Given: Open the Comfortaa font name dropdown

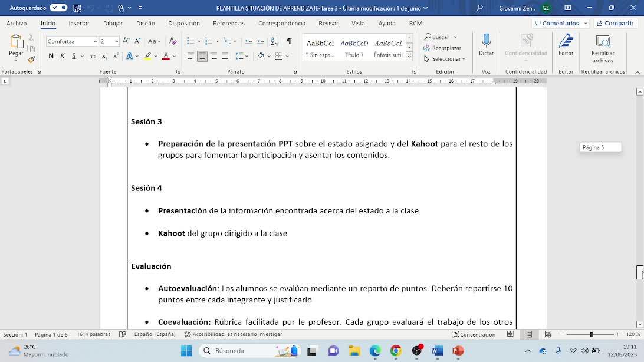Looking at the screenshot, I should pos(96,41).
